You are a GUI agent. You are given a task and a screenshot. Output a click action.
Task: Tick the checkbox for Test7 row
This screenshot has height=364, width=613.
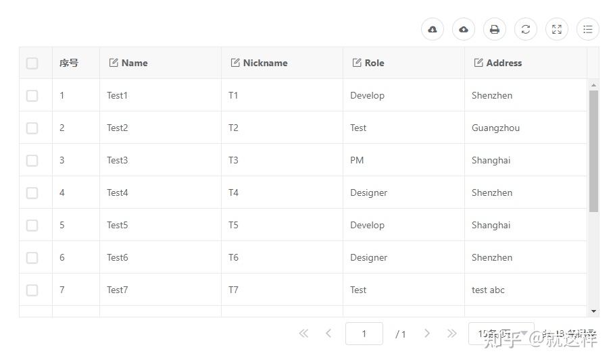pos(32,290)
